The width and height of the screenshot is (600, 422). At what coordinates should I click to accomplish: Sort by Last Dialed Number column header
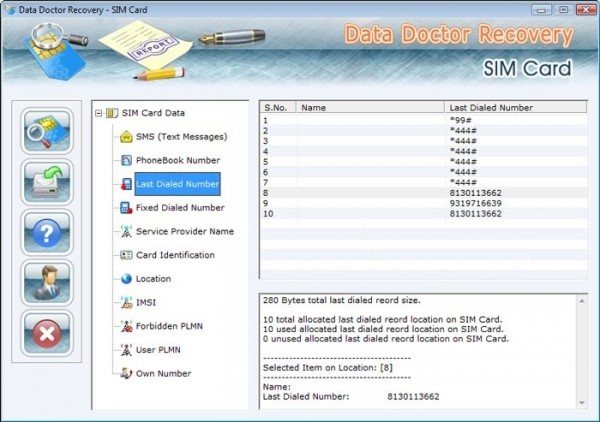pos(515,108)
